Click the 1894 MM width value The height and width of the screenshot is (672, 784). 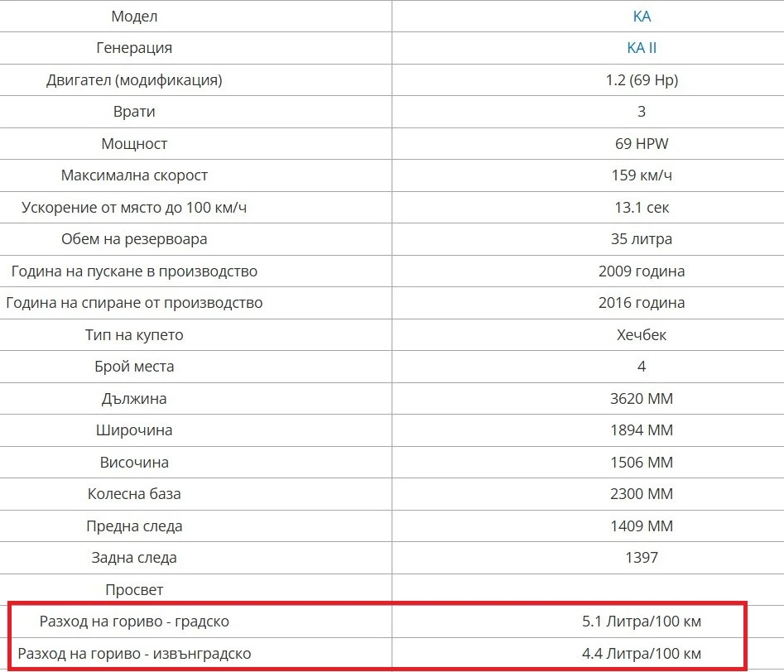(642, 430)
